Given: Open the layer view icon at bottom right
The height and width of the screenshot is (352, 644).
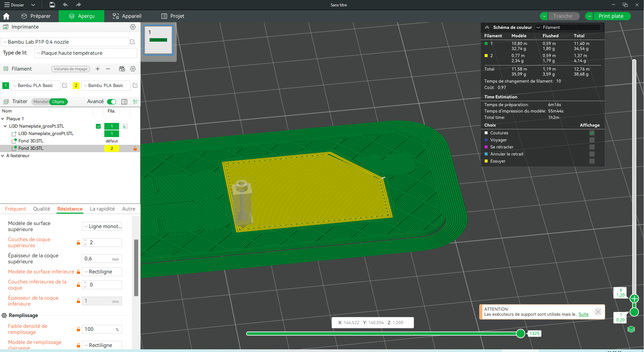Looking at the screenshot, I should (631, 329).
